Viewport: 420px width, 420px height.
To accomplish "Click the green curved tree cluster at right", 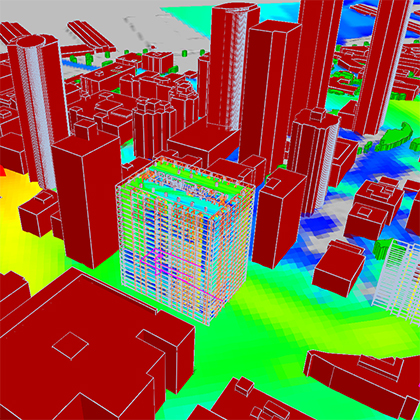I will pyautogui.click(x=395, y=137).
